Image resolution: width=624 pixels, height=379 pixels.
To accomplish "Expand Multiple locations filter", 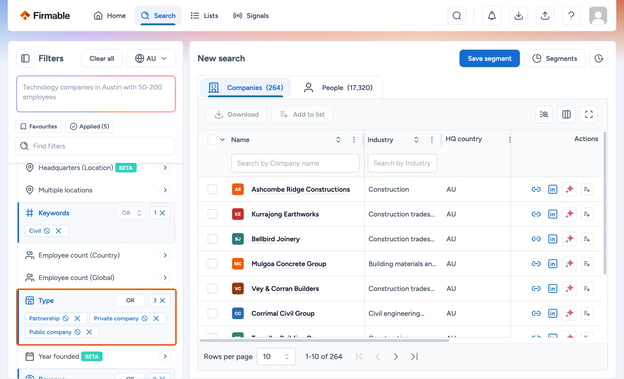I will click(165, 190).
